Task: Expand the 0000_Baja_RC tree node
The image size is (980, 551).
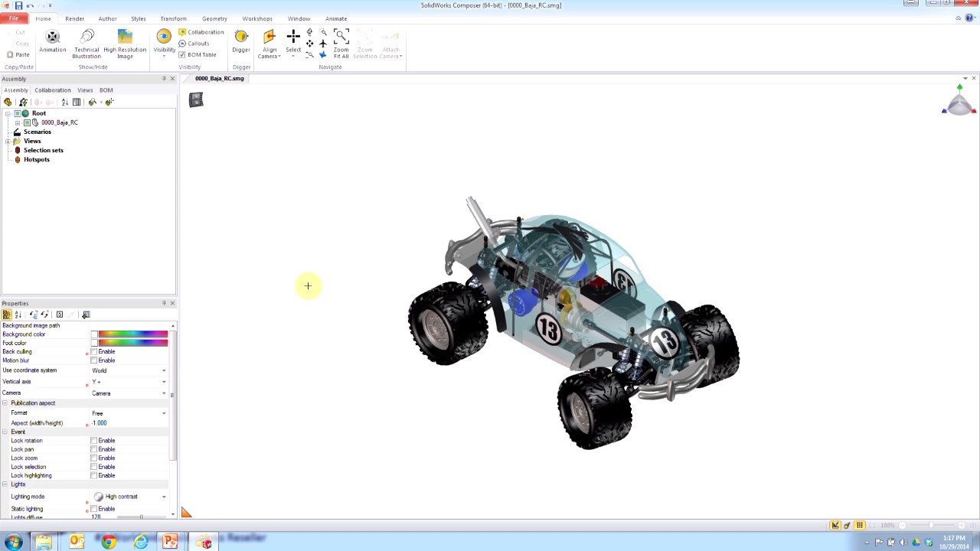Action: click(x=18, y=122)
